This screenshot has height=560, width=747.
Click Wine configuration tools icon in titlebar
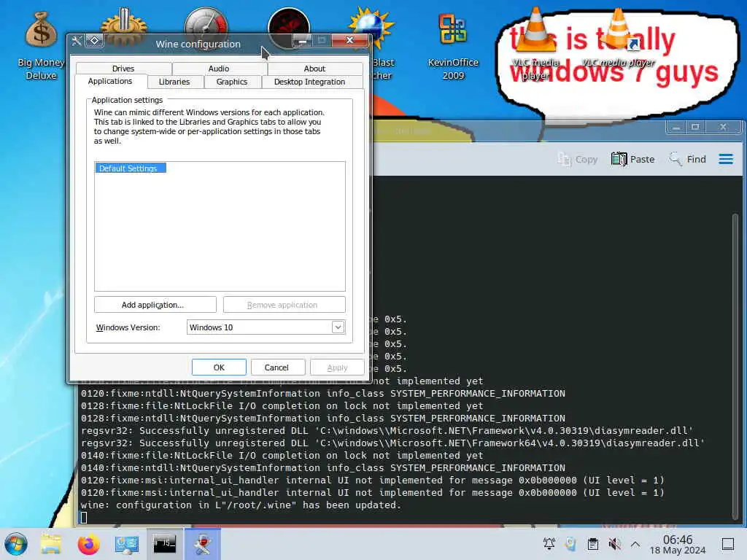point(76,41)
